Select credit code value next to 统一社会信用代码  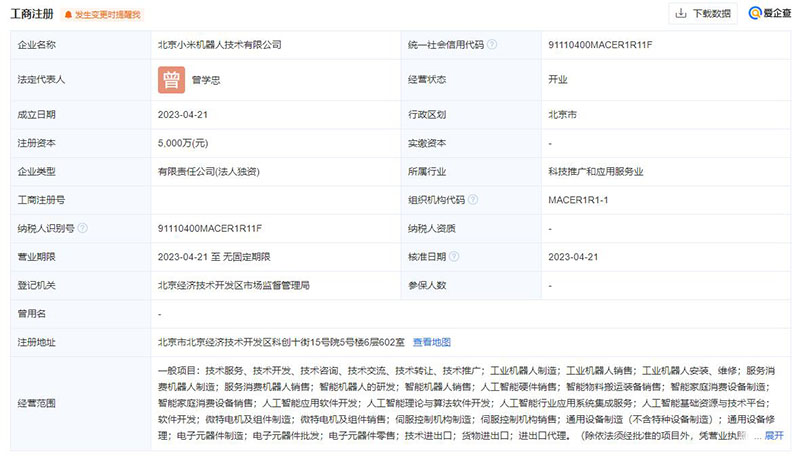click(x=600, y=45)
